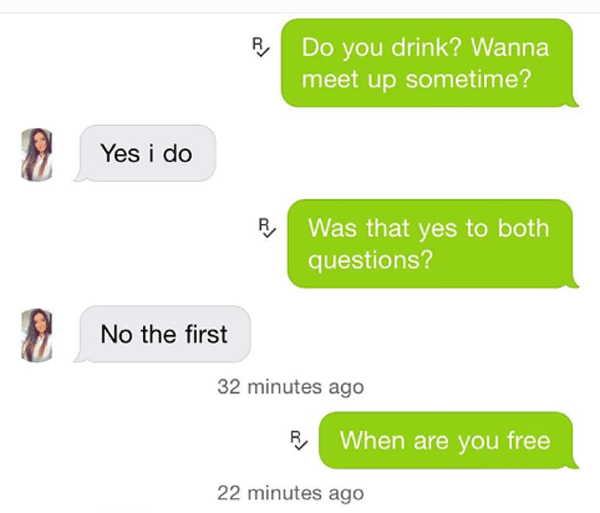600x513 pixels.
Task: Click the word 'Wanna' in the first green bubble
Action: pyautogui.click(x=510, y=47)
